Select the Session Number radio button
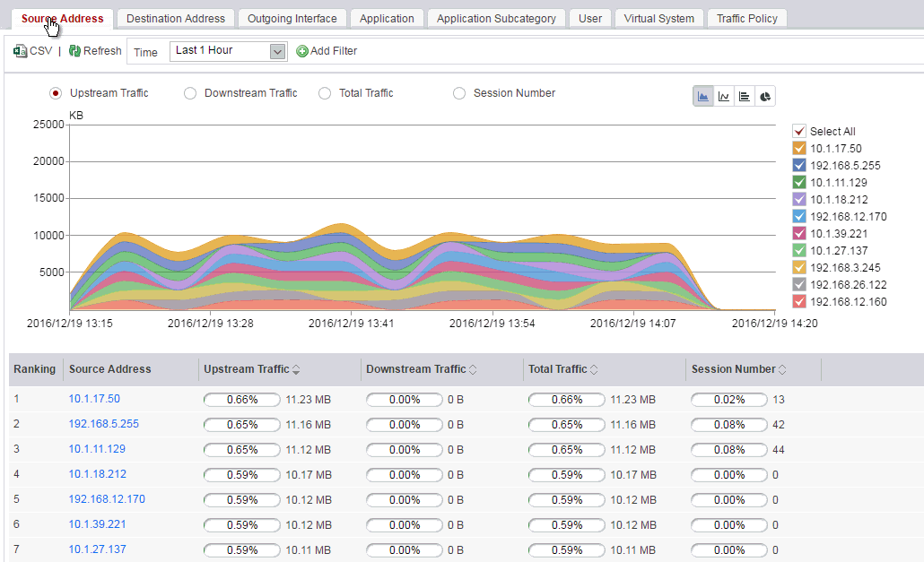This screenshot has width=924, height=562. [459, 93]
